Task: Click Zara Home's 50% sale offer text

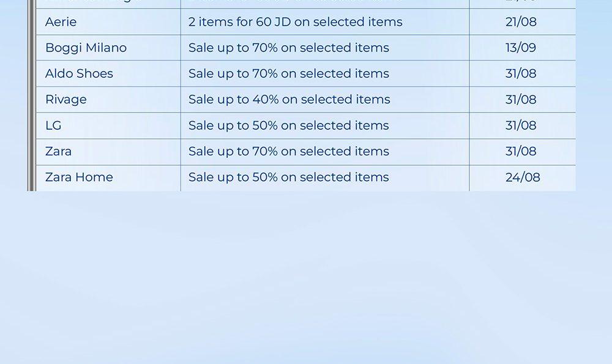Action: click(x=288, y=177)
